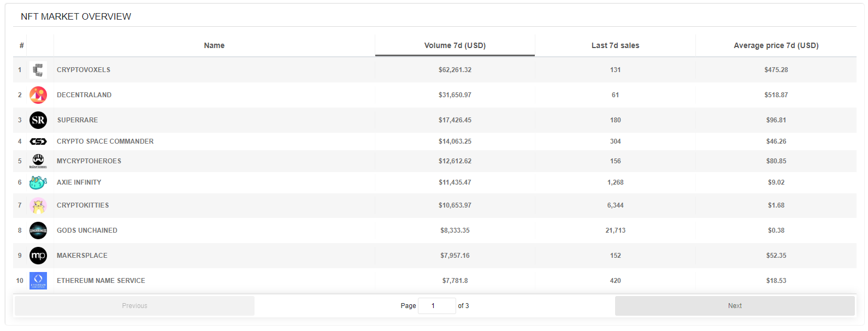868x331 pixels.
Task: Click the 21,713 sales count cell
Action: pyautogui.click(x=615, y=230)
